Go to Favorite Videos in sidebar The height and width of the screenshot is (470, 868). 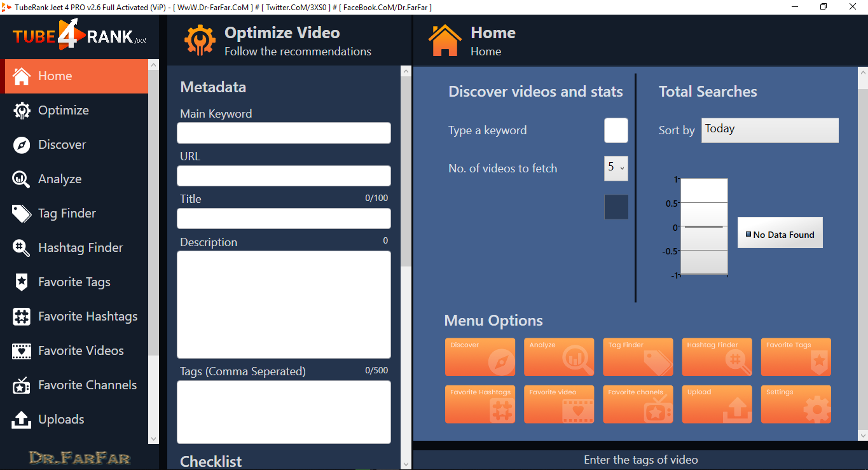point(74,351)
